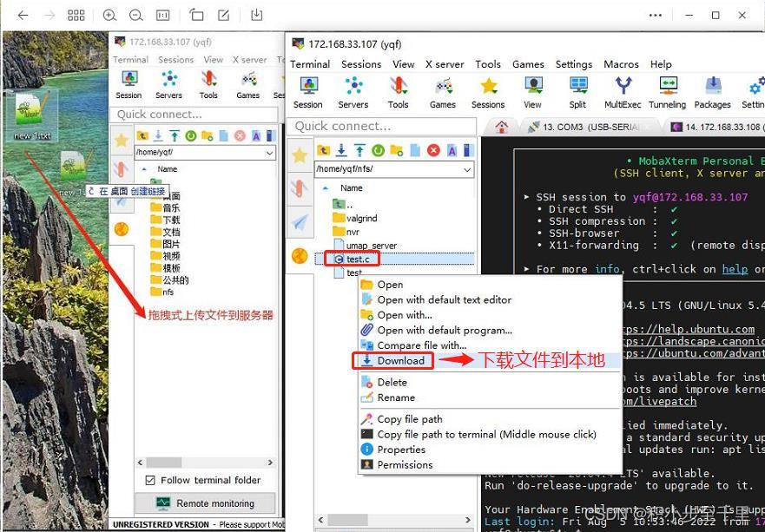Click the Remote monitoring button
The width and height of the screenshot is (765, 532).
[205, 503]
